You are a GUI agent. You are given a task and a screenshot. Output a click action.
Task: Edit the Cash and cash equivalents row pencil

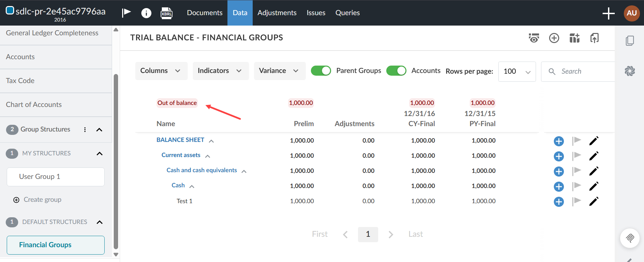(x=594, y=171)
